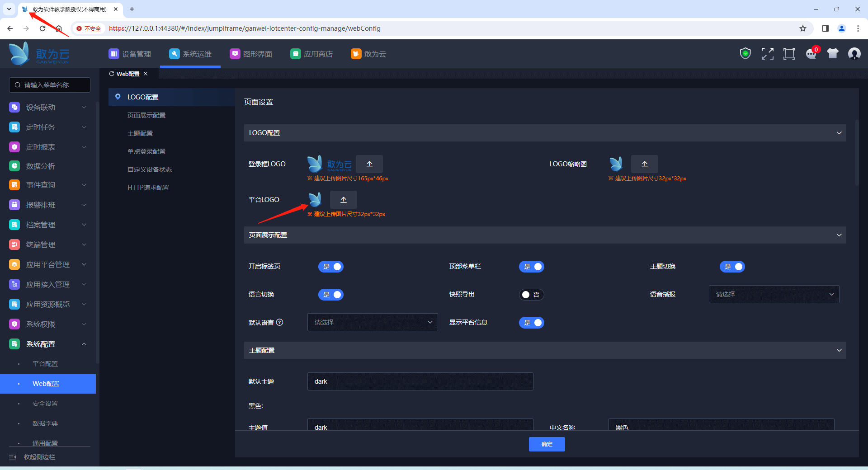Collapse the 页面展示配置 section
Image resolution: width=868 pixels, height=470 pixels.
pos(839,235)
